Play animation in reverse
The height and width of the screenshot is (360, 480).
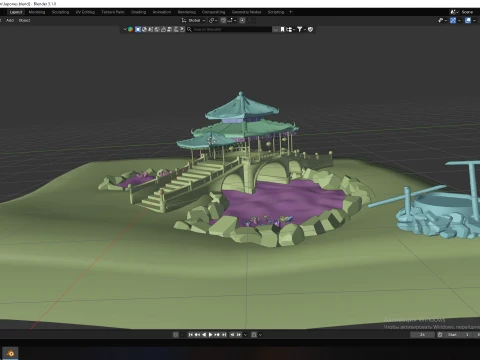point(204,335)
